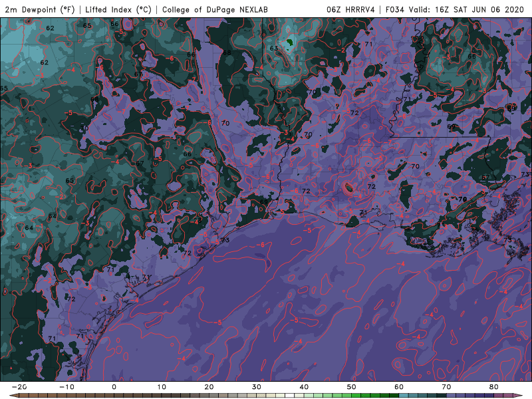Click the right arrow end of the colorbar
This screenshot has width=532, height=399.
point(518,396)
